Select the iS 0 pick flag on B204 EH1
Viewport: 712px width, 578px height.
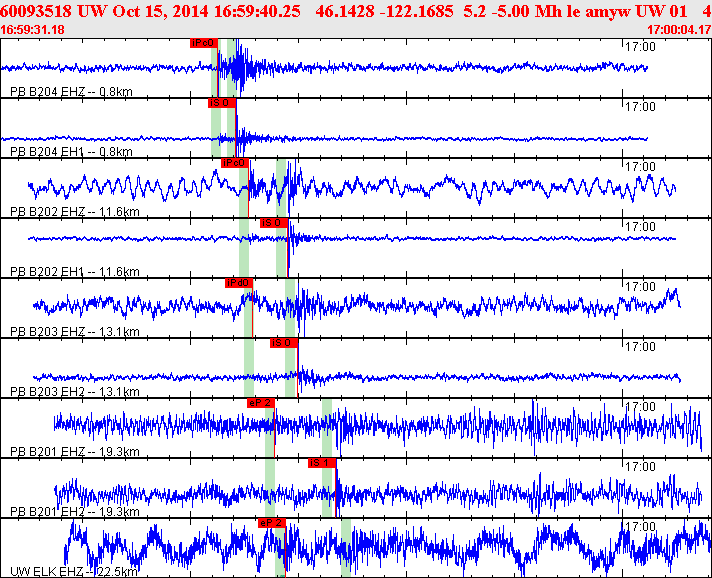click(221, 103)
